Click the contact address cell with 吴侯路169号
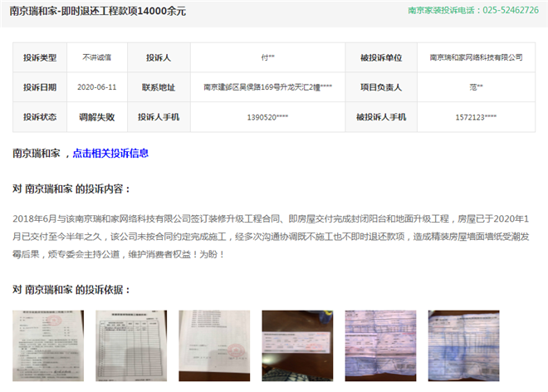Screen dimensions: 548x392 267,87
